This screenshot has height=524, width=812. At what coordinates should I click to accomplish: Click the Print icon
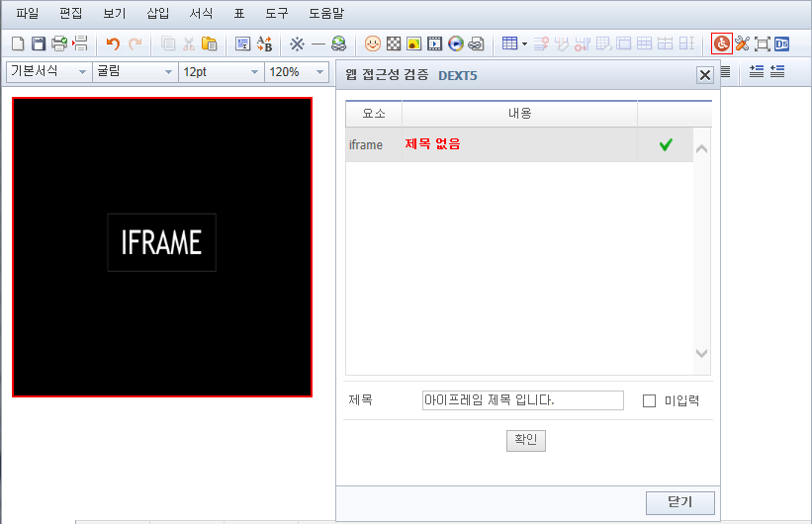[x=59, y=44]
